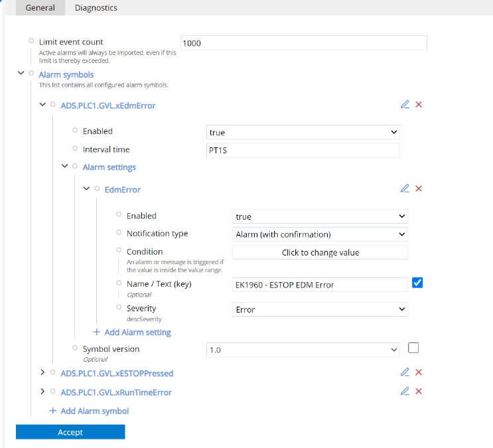The width and height of the screenshot is (493, 448).
Task: Collapse the EdmError setting
Action: click(x=86, y=188)
